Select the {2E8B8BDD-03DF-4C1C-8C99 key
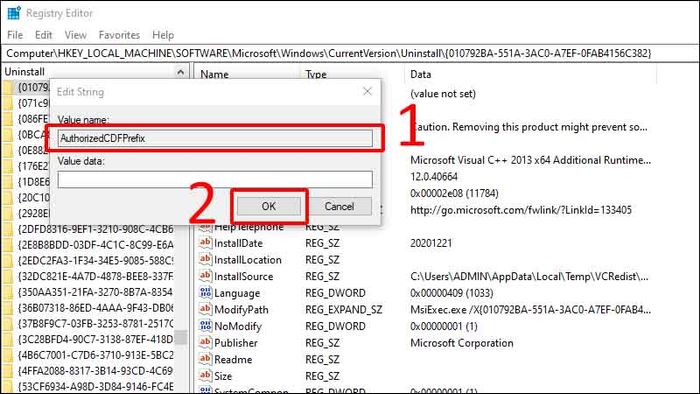Screen dimensions: 700x394 tap(96, 245)
